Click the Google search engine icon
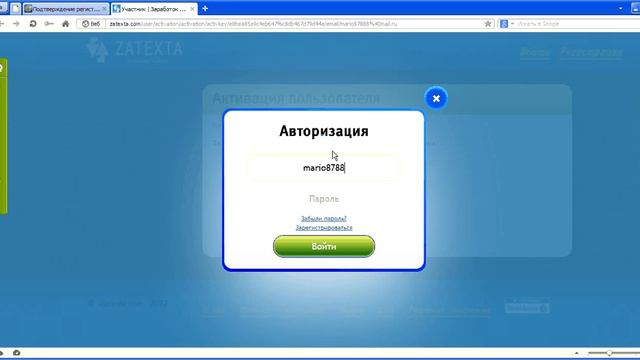 pos(504,24)
